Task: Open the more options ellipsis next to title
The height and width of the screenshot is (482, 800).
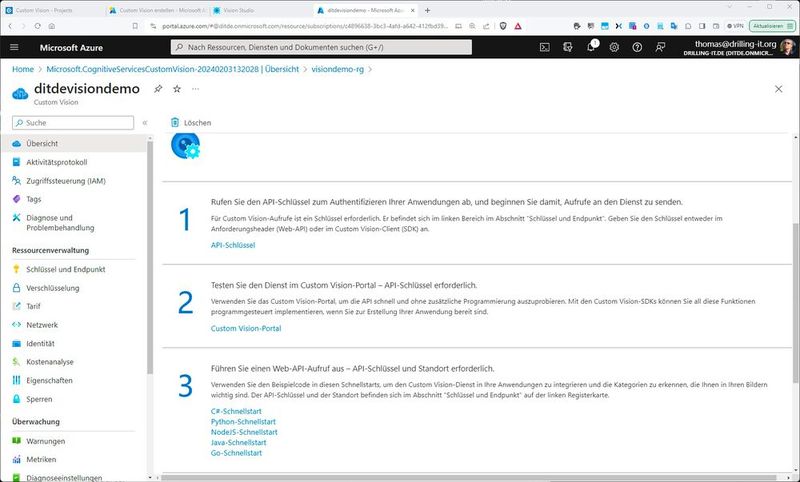Action: (x=195, y=89)
